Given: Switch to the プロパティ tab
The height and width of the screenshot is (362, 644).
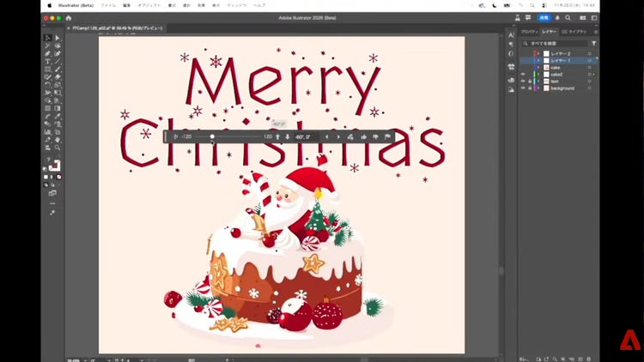Looking at the screenshot, I should (x=530, y=31).
